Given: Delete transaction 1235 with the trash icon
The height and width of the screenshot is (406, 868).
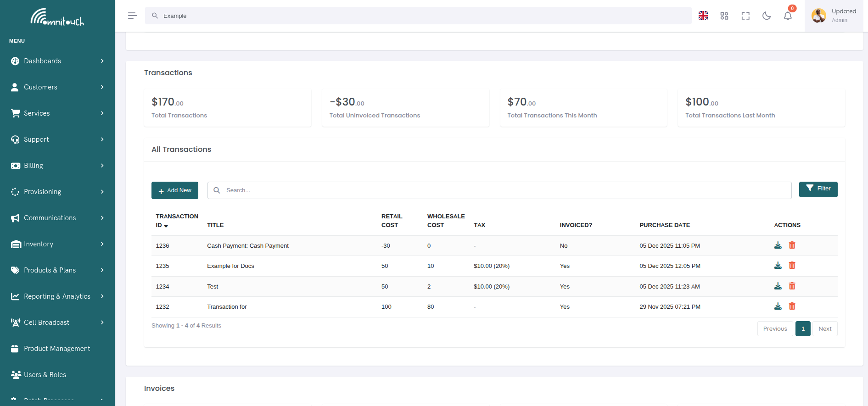Looking at the screenshot, I should 792,266.
